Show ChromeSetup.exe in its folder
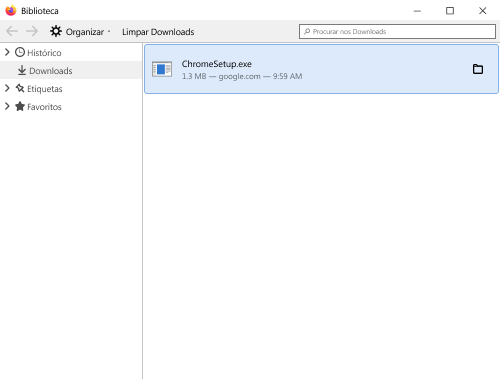The width and height of the screenshot is (500, 379). pyautogui.click(x=478, y=69)
